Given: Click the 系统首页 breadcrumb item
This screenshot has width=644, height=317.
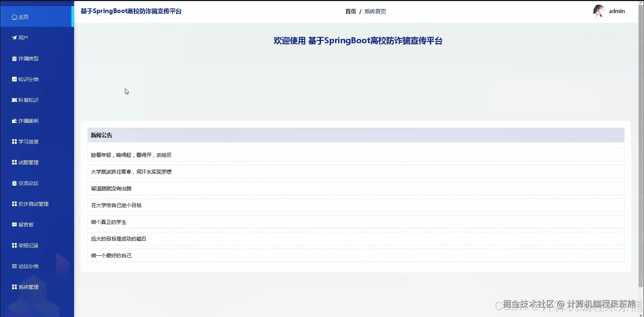Looking at the screenshot, I should click(x=375, y=11).
